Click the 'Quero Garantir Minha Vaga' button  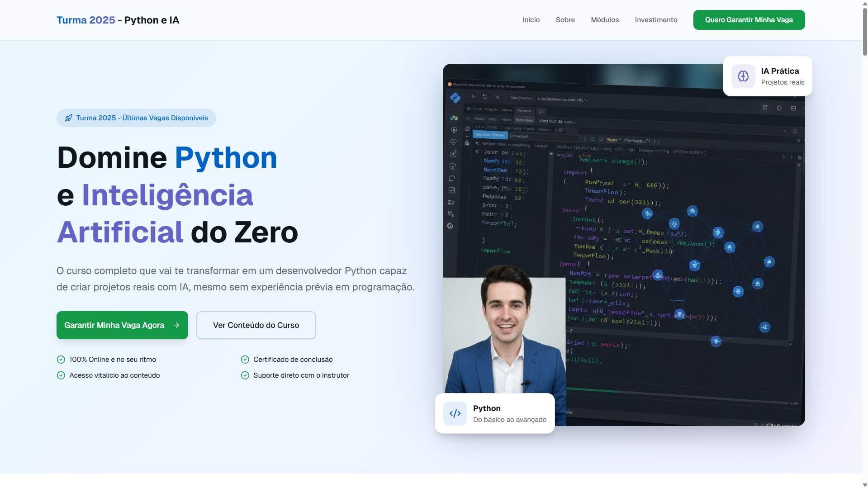[x=749, y=19]
